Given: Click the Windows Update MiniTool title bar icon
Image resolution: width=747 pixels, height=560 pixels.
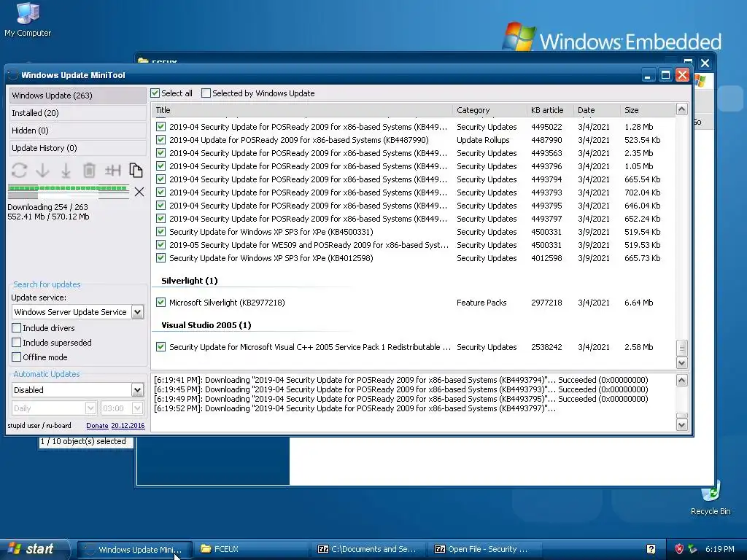Looking at the screenshot, I should click(13, 75).
